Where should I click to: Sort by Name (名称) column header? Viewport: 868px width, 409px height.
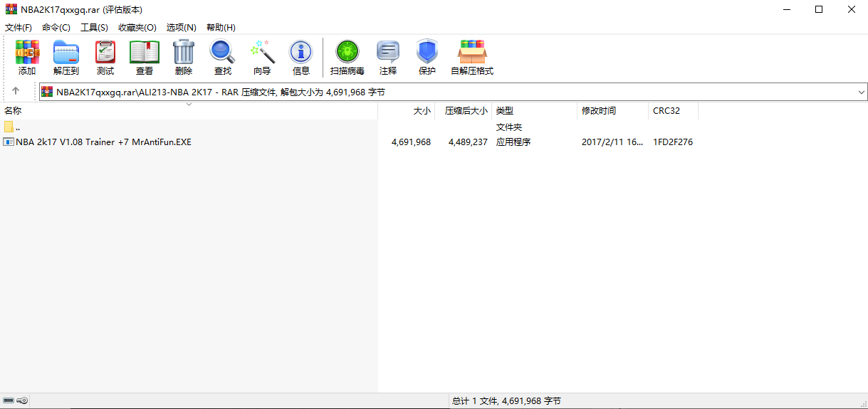189,111
